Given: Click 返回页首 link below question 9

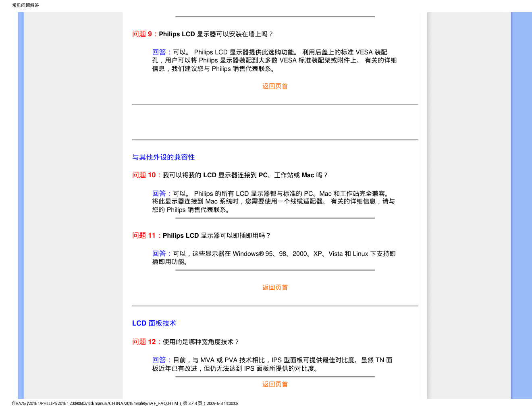Looking at the screenshot, I should click(x=275, y=86).
